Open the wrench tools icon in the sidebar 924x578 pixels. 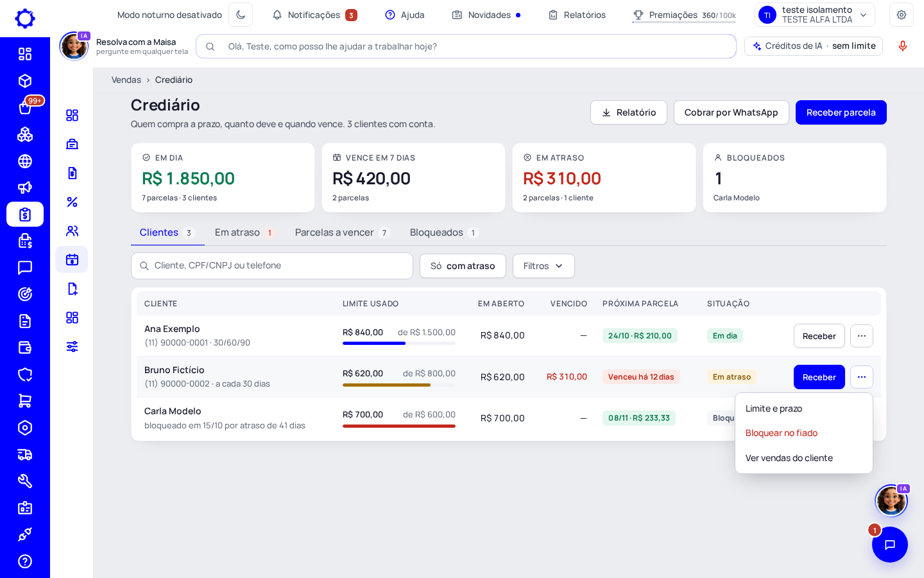(25, 481)
